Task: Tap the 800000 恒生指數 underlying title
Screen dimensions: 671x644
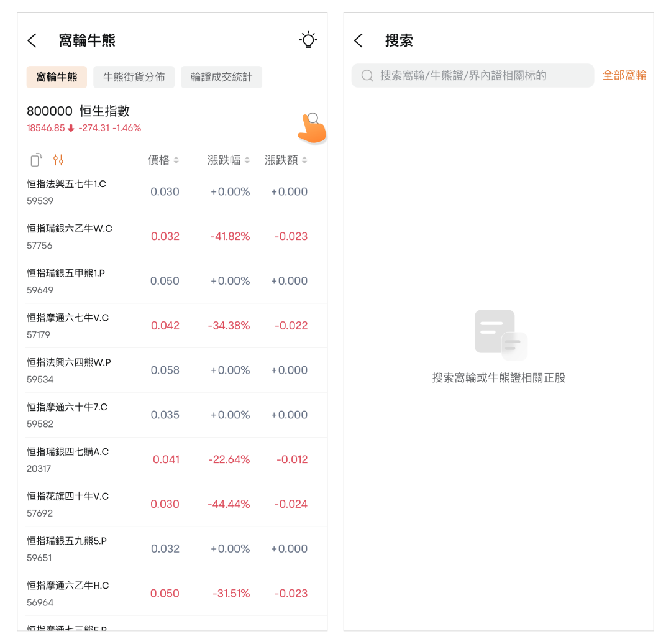Action: pyautogui.click(x=78, y=111)
